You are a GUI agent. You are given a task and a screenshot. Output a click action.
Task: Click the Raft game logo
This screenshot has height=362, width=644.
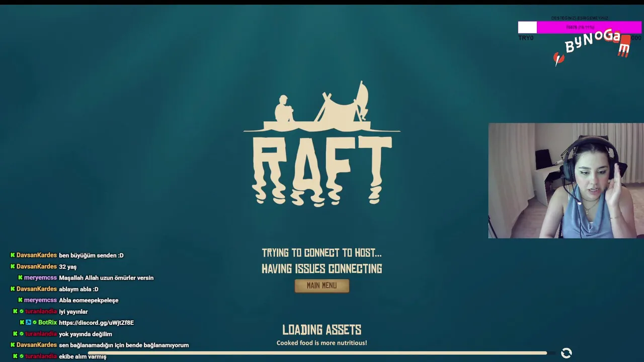[322, 143]
